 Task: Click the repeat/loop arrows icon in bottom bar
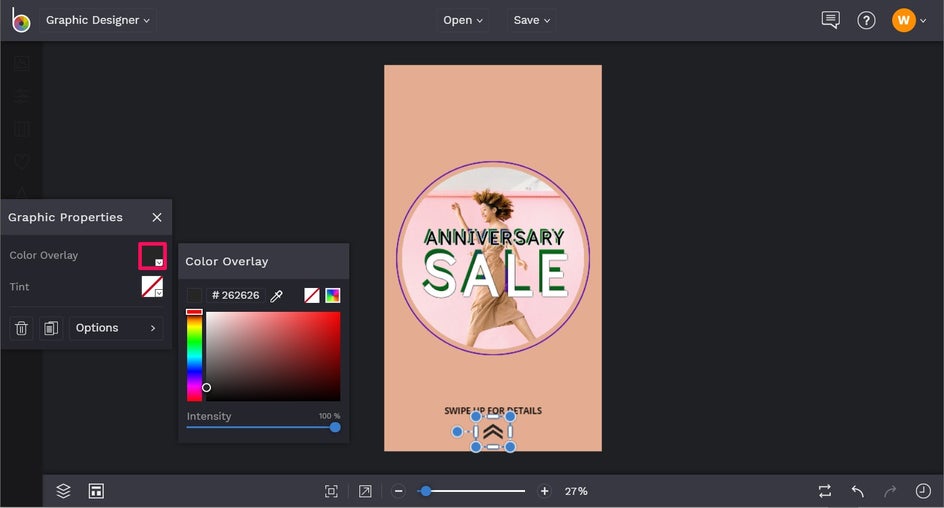(824, 491)
